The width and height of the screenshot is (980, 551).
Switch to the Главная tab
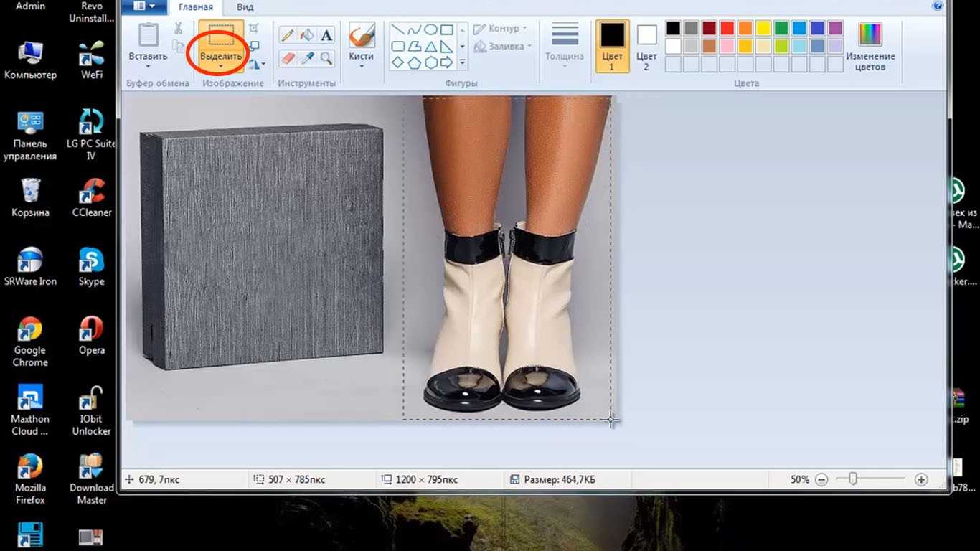click(196, 7)
